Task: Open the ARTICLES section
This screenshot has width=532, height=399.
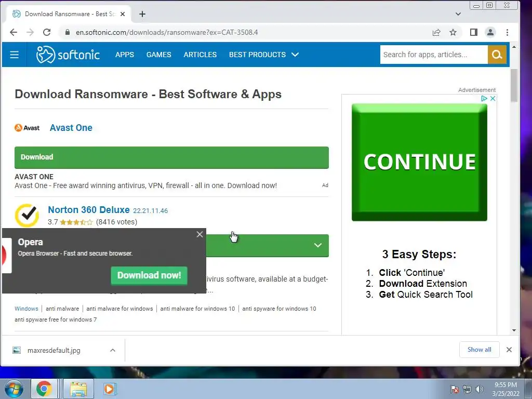Action: click(x=200, y=55)
